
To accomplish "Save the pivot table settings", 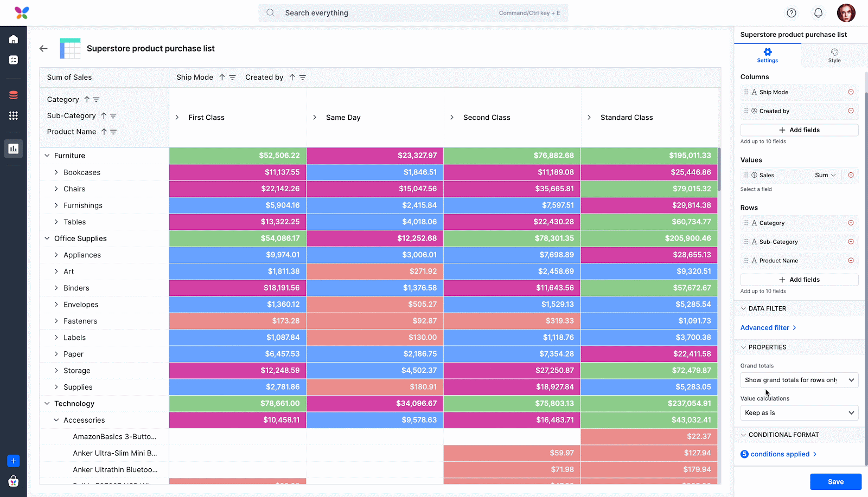I will (835, 482).
